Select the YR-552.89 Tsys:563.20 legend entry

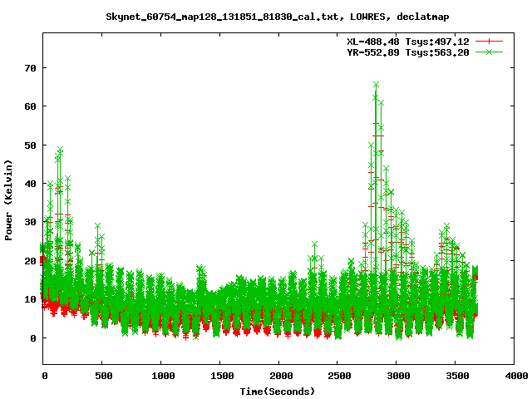click(408, 52)
